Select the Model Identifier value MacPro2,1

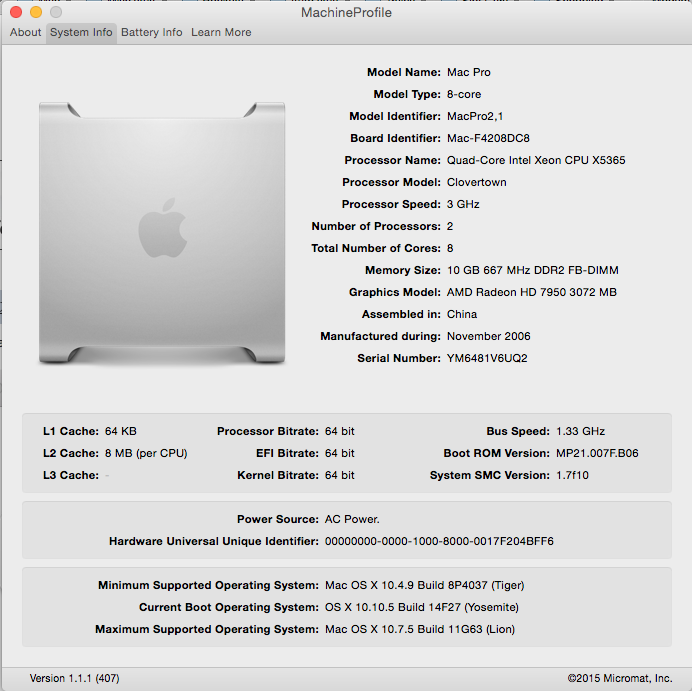(474, 116)
